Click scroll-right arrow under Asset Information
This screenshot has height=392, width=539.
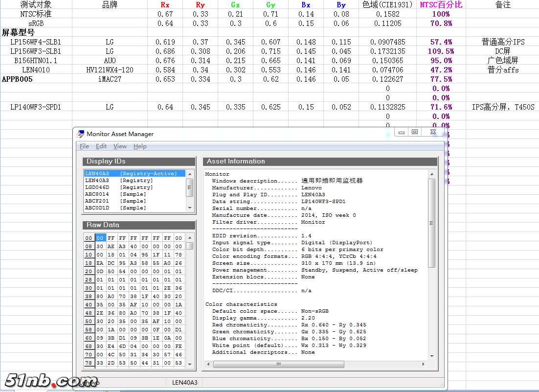pos(423,364)
